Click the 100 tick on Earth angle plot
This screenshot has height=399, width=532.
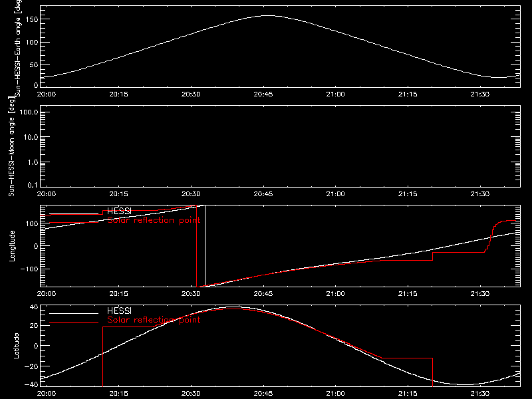pyautogui.click(x=32, y=42)
